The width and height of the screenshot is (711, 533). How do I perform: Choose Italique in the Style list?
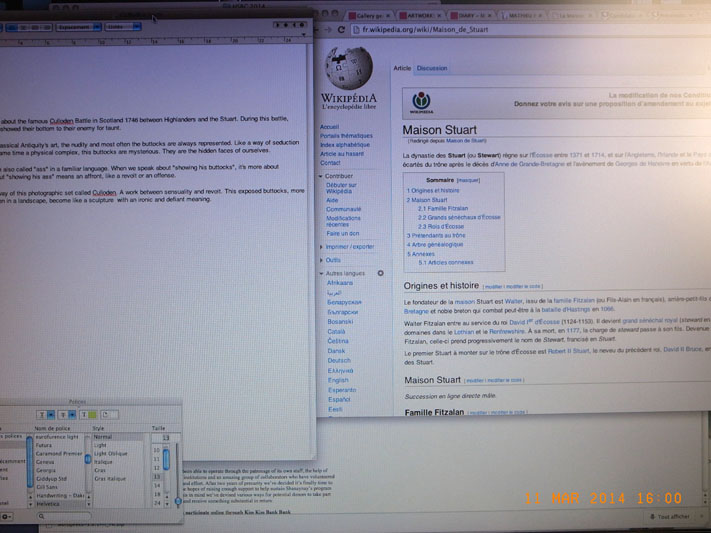tap(103, 462)
